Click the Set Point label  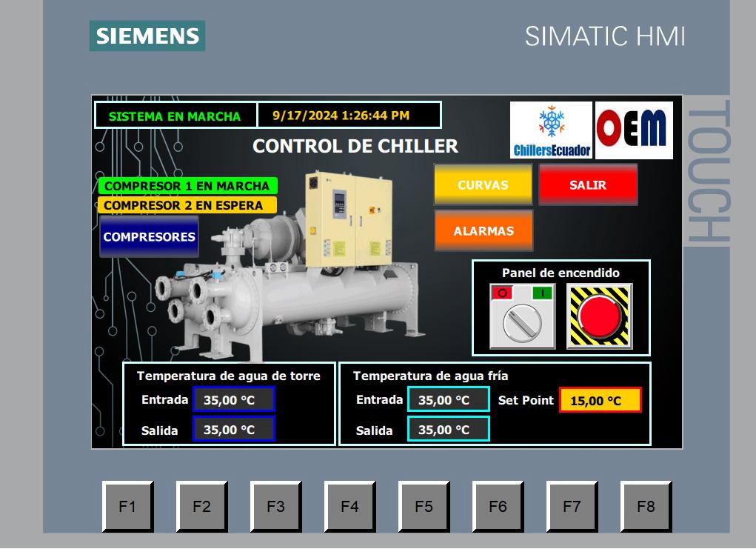(x=526, y=400)
